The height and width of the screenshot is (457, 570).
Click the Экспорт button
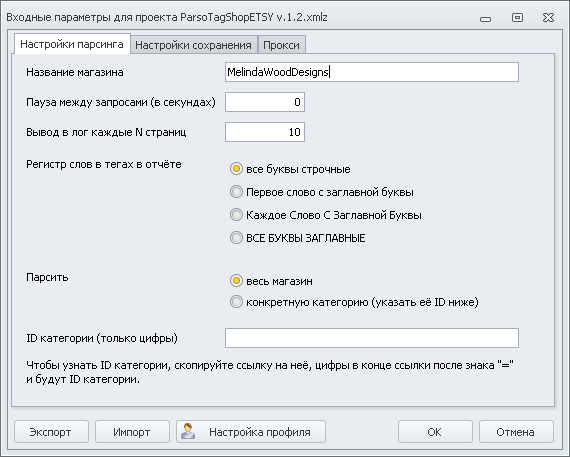point(51,432)
